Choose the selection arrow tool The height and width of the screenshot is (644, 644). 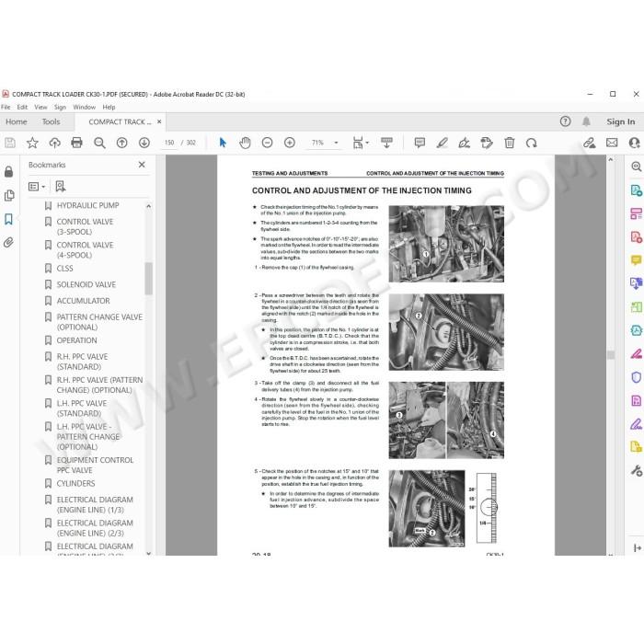point(223,143)
